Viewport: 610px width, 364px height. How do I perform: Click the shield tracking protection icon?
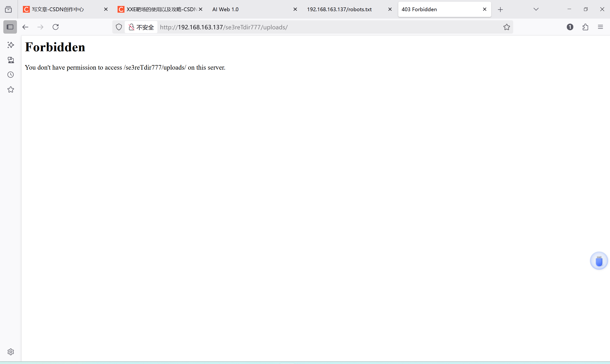[119, 27]
